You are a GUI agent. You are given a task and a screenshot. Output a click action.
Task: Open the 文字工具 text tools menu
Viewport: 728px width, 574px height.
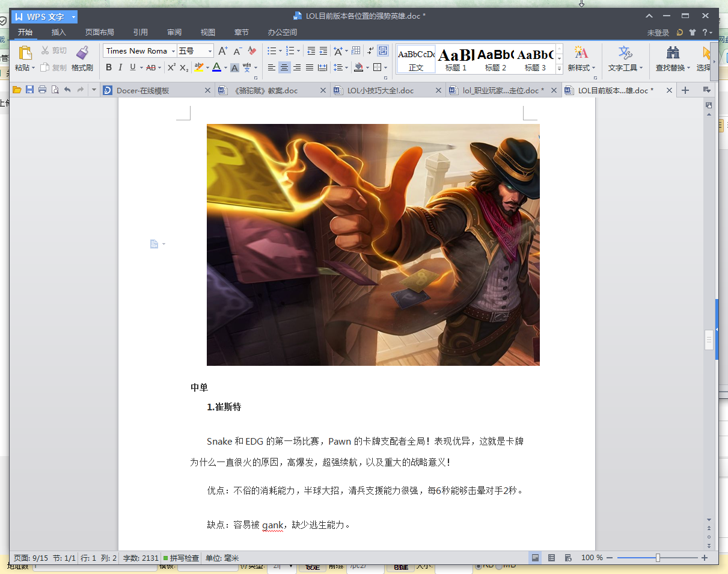(x=625, y=59)
